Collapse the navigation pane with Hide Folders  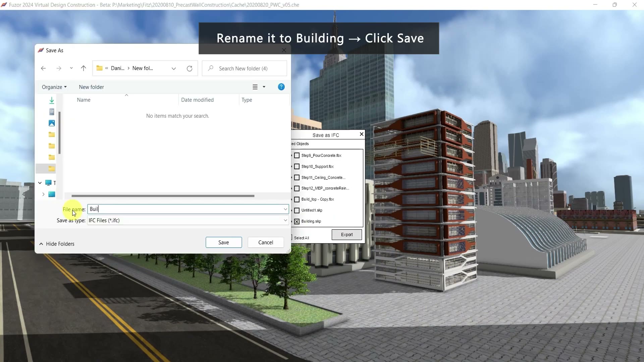pos(57,244)
